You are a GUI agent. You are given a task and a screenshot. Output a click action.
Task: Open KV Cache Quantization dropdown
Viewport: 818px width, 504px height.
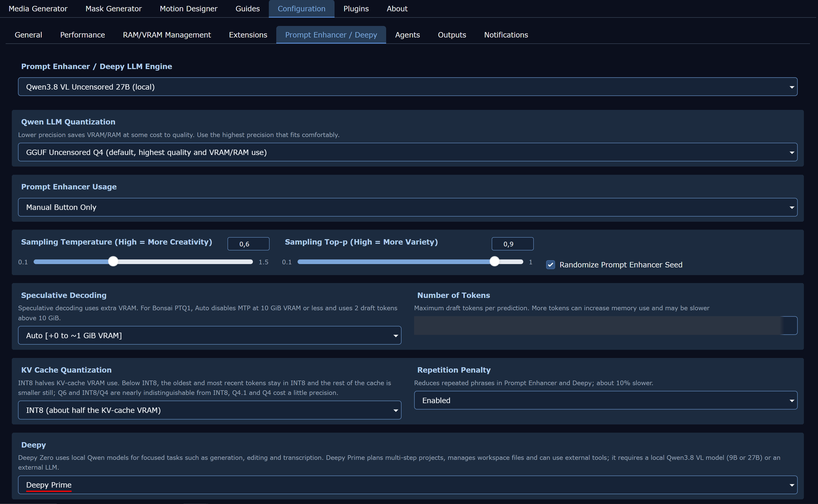click(x=209, y=410)
